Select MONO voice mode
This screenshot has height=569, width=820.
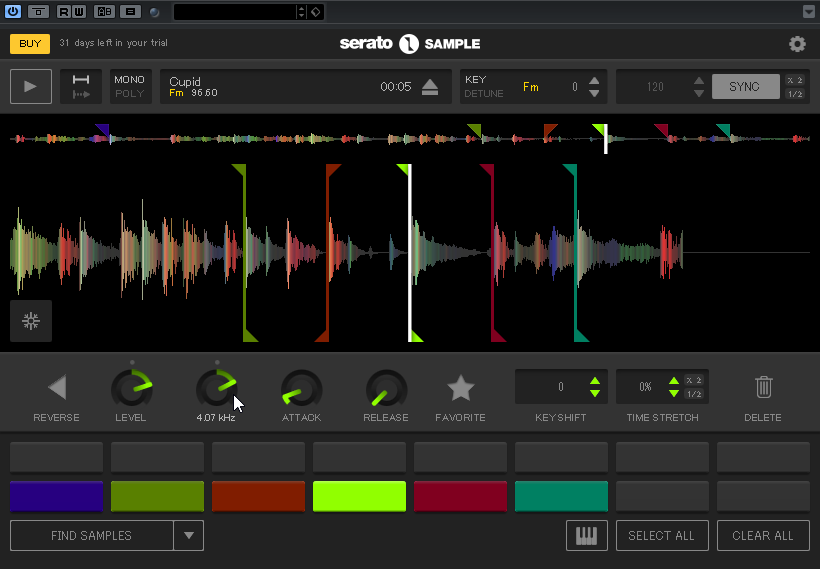129,79
